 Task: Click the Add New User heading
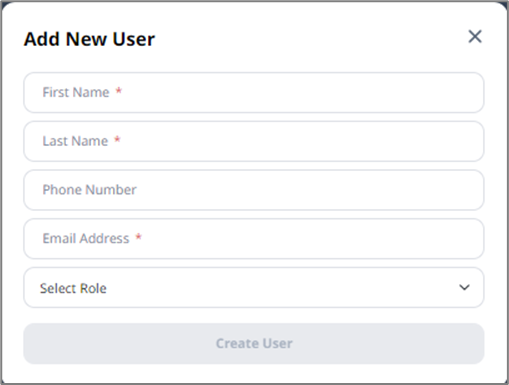(x=89, y=39)
